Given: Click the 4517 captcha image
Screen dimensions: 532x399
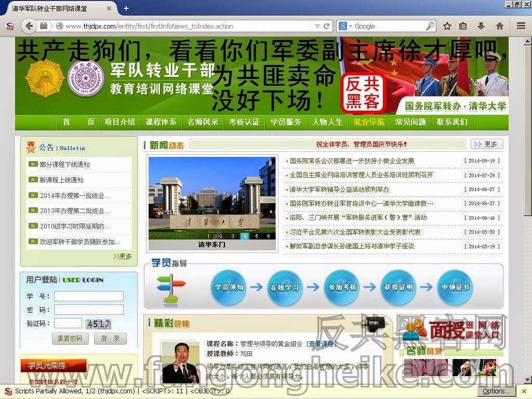Looking at the screenshot, I should (98, 324).
